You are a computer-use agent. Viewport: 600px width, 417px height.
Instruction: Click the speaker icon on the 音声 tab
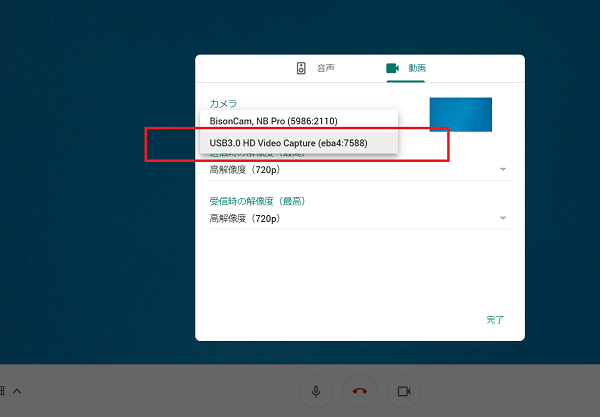[301, 68]
